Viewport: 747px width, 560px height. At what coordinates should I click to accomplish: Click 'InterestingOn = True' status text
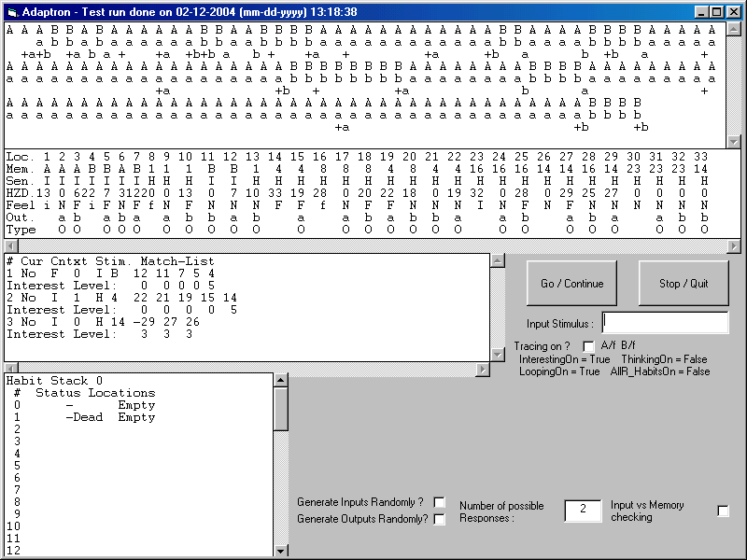[x=565, y=359]
